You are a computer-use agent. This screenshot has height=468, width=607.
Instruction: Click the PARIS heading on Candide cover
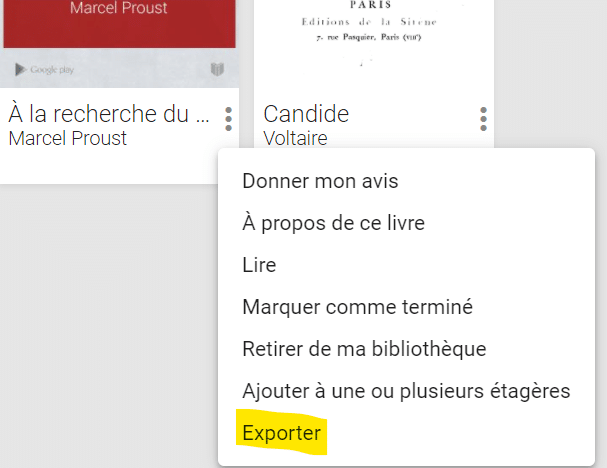370,5
